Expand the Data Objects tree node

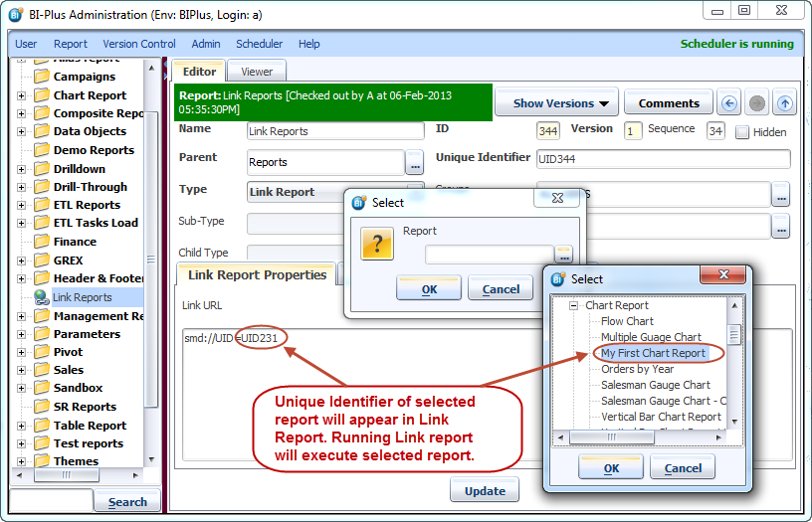(22, 131)
